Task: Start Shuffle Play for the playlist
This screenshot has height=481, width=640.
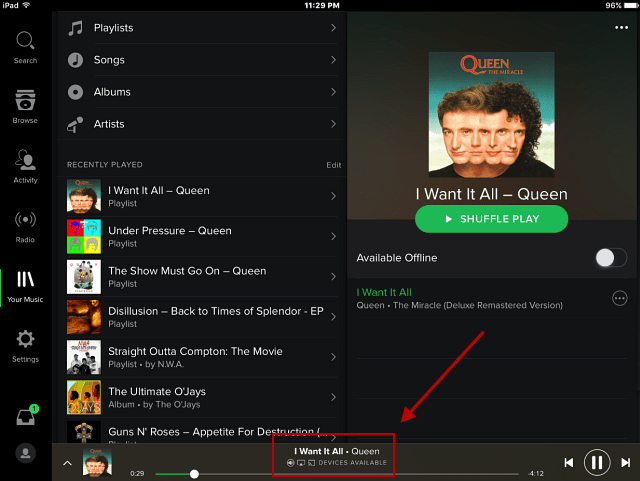Action: [x=491, y=219]
